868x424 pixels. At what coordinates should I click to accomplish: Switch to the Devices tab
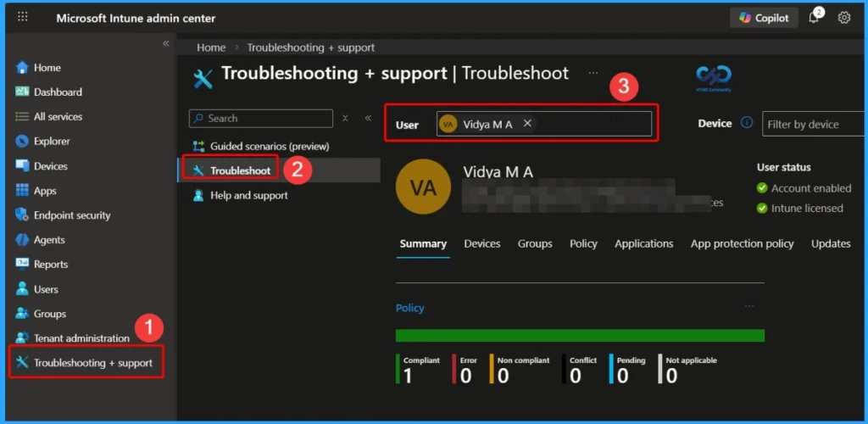point(482,243)
